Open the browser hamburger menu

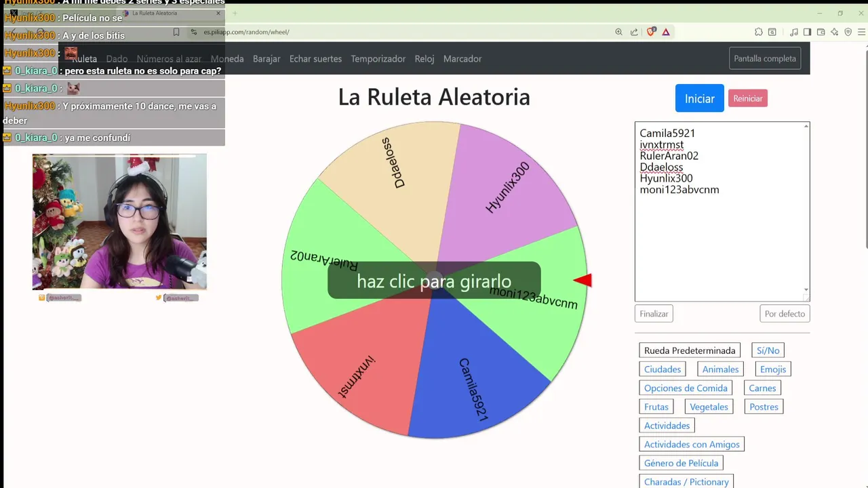(861, 32)
